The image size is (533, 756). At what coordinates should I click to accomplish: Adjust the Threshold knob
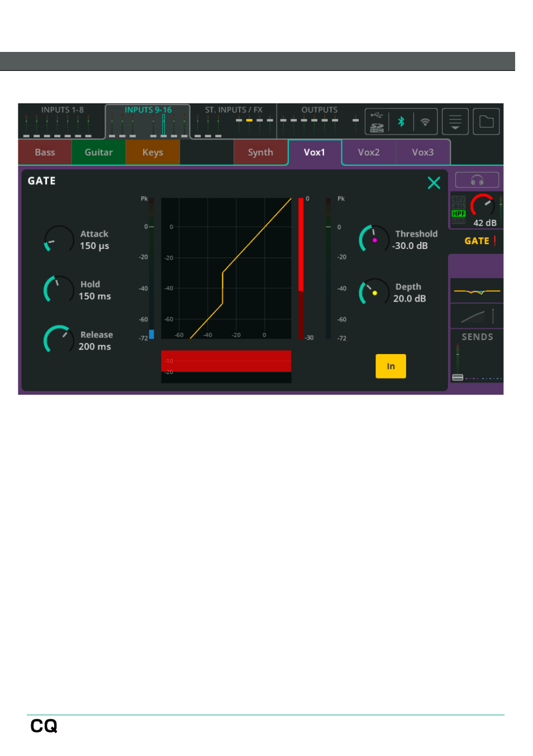374,239
